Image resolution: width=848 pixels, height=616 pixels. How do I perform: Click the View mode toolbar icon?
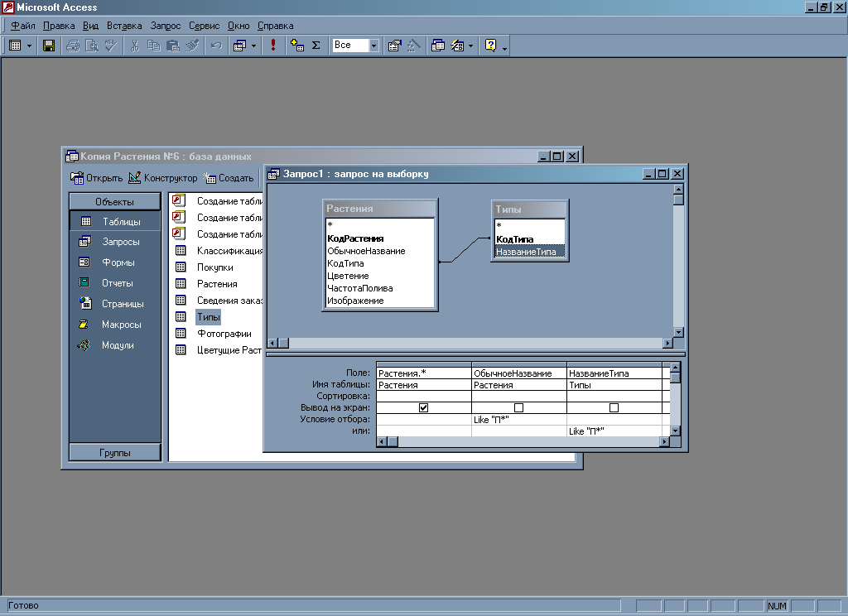click(15, 46)
